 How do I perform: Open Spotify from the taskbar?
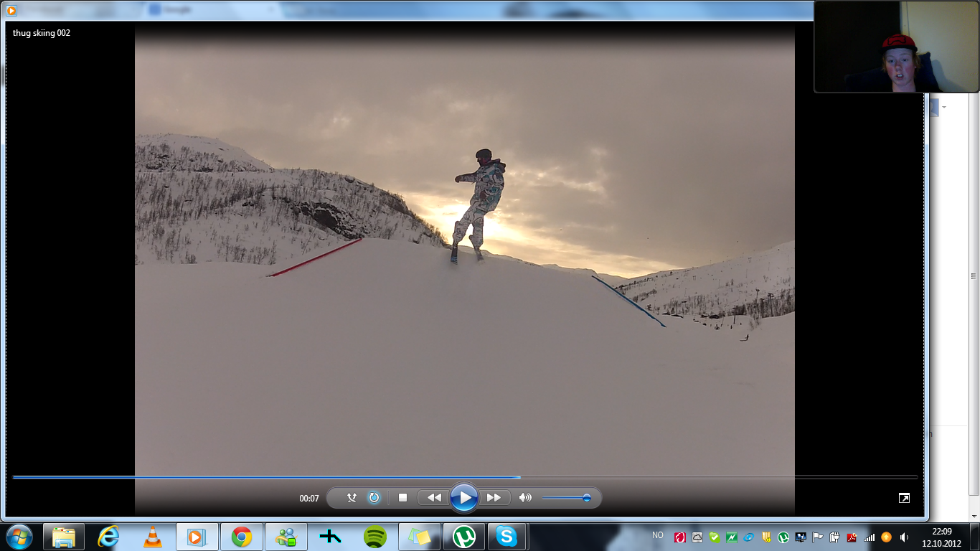pyautogui.click(x=375, y=537)
